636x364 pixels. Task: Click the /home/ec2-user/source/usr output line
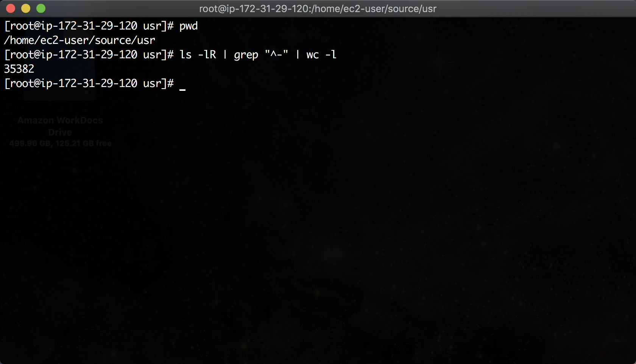79,40
